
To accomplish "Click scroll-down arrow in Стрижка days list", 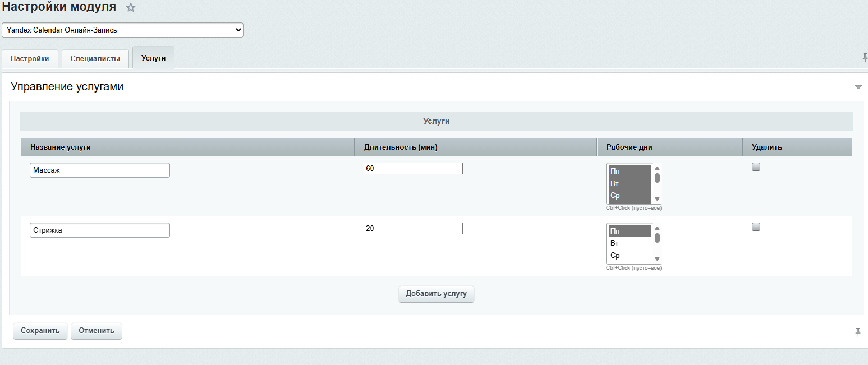I will tap(657, 259).
